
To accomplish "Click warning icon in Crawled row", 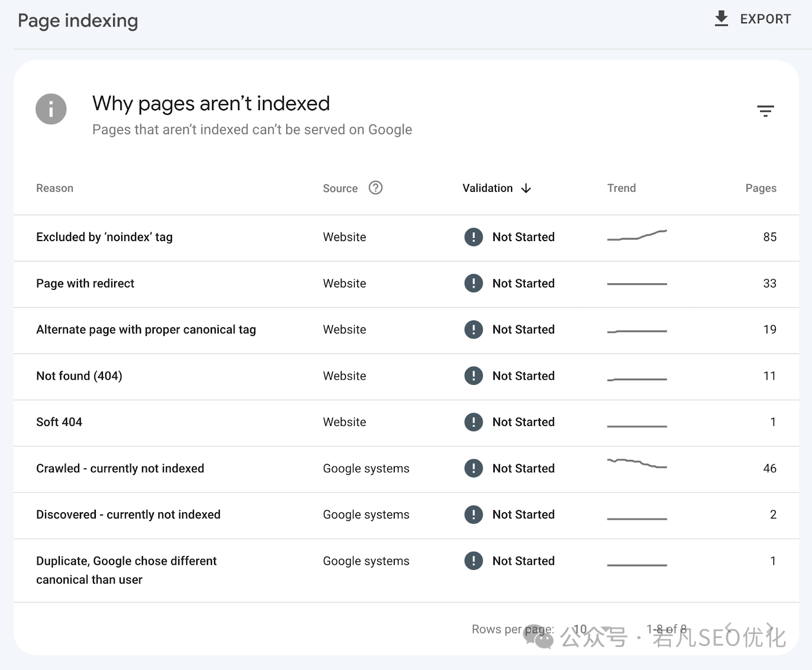I will (x=473, y=468).
